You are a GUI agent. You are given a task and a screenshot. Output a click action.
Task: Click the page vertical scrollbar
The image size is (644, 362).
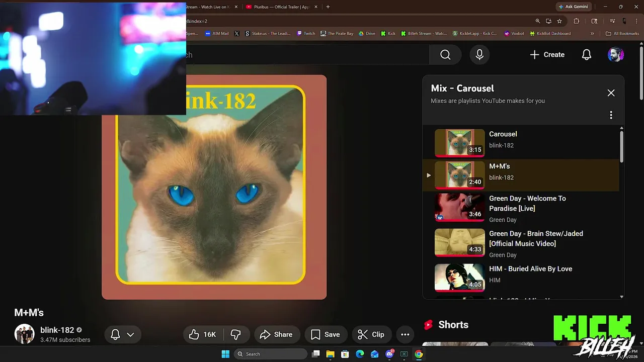(641, 73)
